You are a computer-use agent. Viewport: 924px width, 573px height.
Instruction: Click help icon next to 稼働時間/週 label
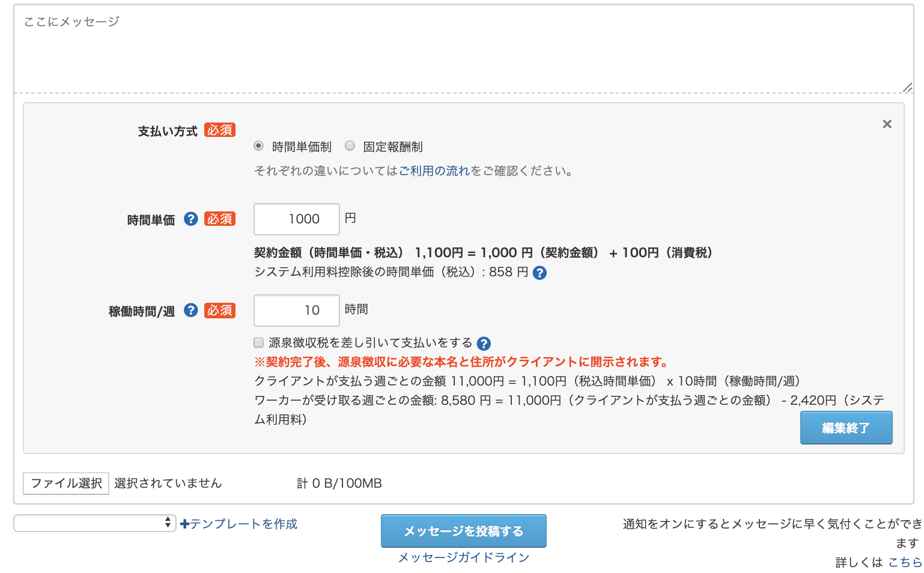pyautogui.click(x=190, y=311)
